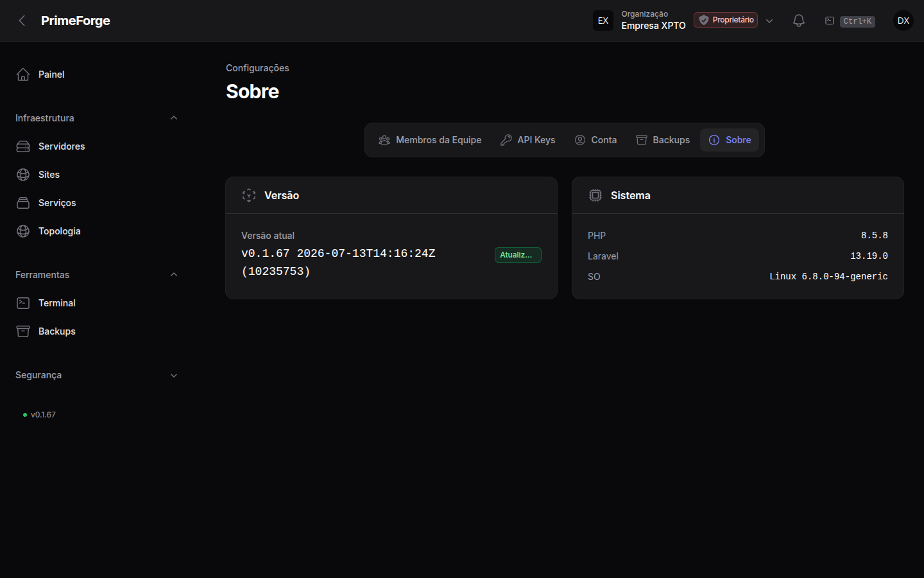Switch to Membros da Equipe tab
924x578 pixels.
430,140
